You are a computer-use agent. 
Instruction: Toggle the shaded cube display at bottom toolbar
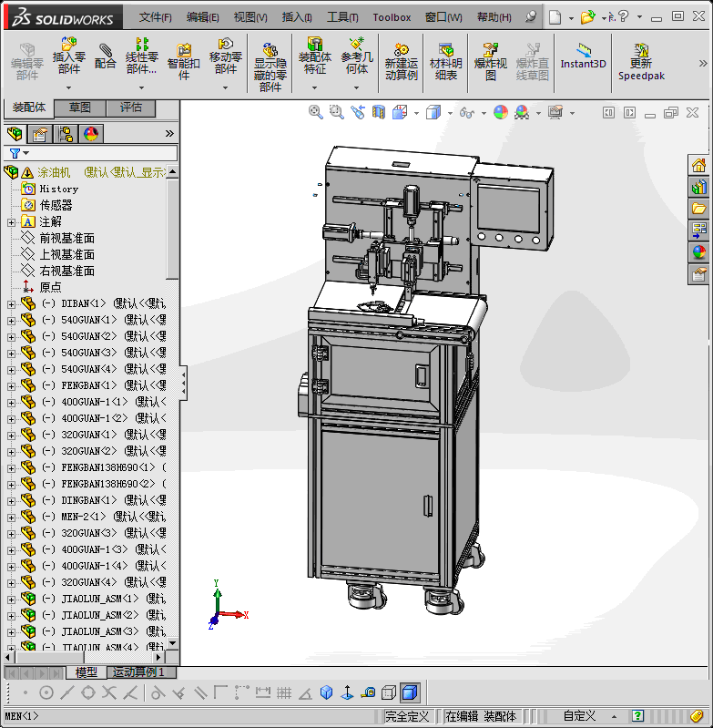[410, 692]
